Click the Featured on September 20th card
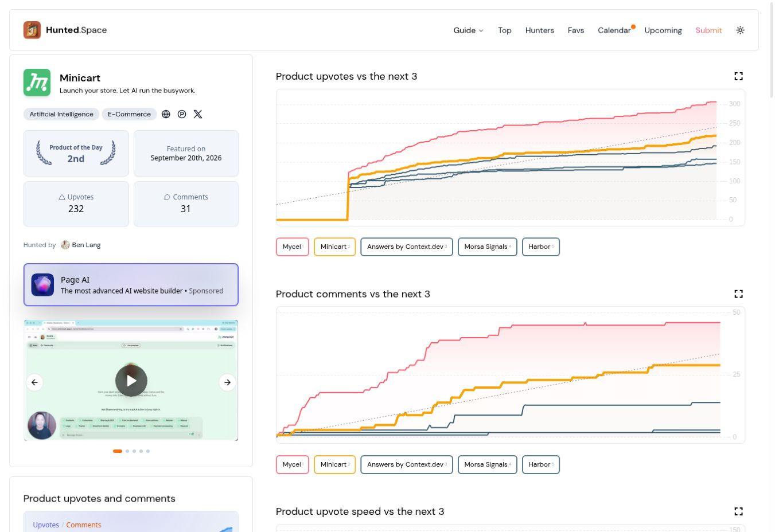 pos(186,154)
